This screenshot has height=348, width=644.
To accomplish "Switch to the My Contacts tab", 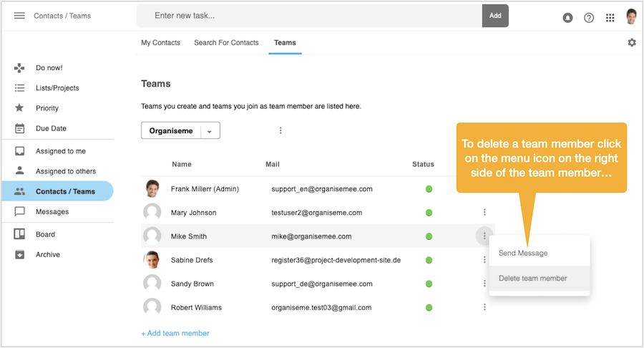I will [160, 43].
